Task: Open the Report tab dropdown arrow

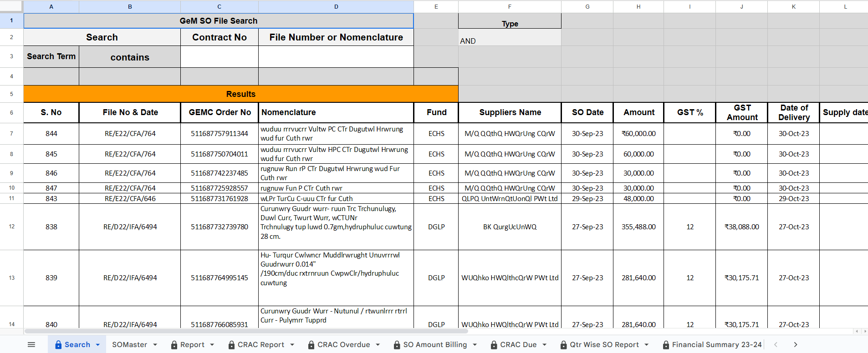Action: (x=213, y=345)
